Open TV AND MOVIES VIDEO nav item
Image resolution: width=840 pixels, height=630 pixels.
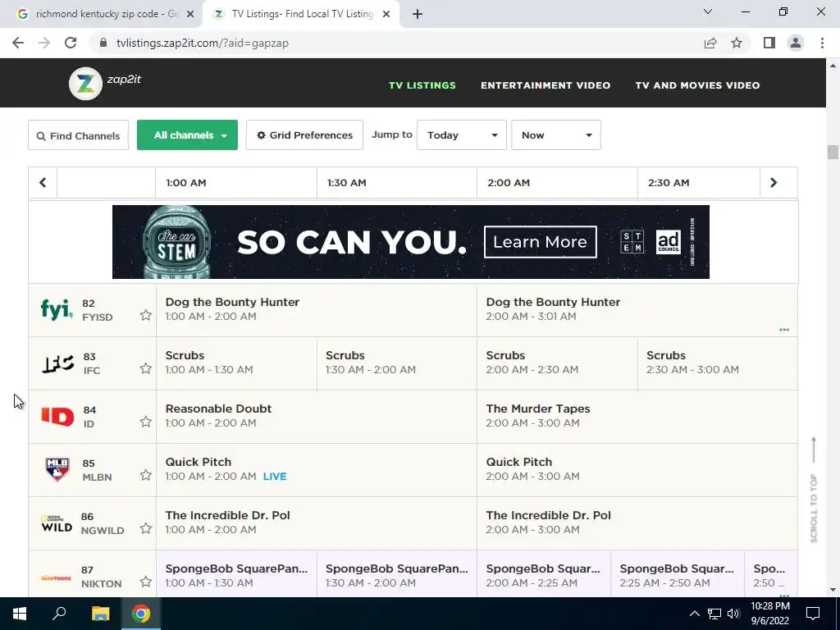(x=697, y=85)
